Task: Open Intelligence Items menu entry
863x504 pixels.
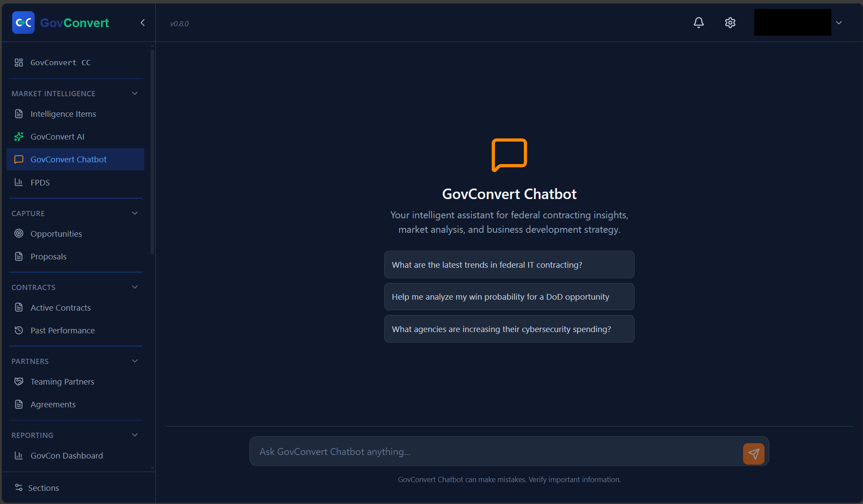Action: coord(63,114)
